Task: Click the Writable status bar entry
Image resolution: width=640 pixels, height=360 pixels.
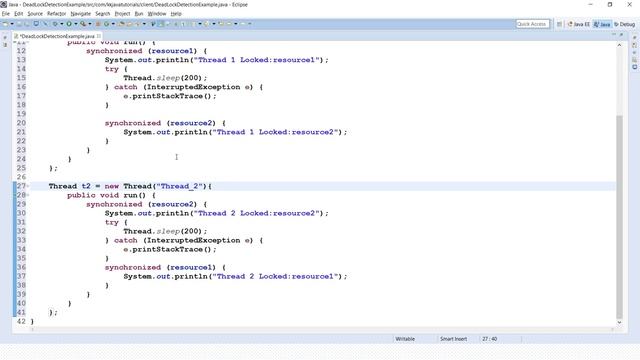Action: [x=405, y=339]
